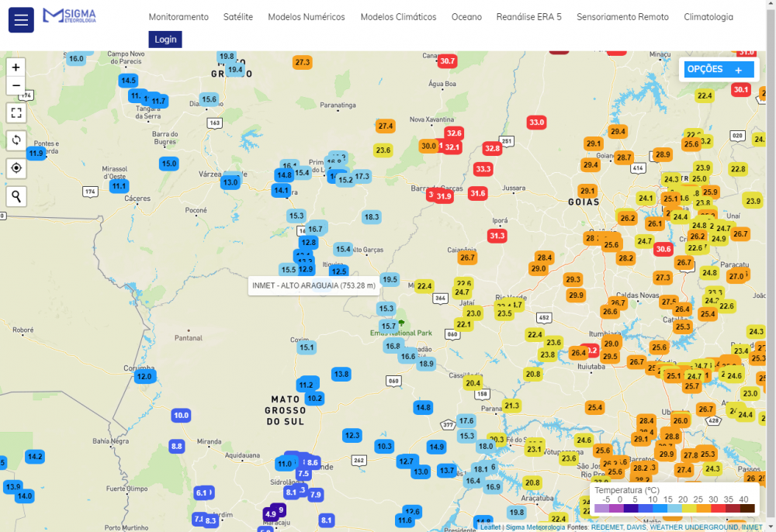Click the 33.0 temperature station marker
This screenshot has height=532, width=776.
click(536, 123)
